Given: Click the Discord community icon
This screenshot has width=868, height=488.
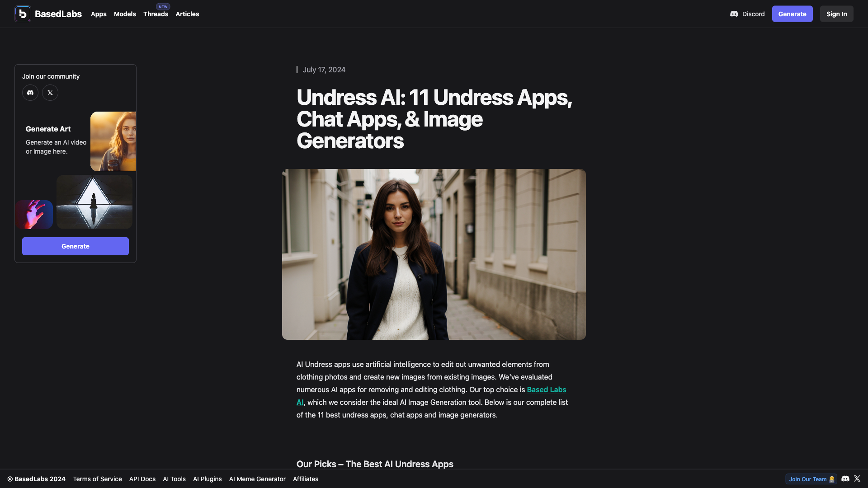Looking at the screenshot, I should pyautogui.click(x=30, y=92).
